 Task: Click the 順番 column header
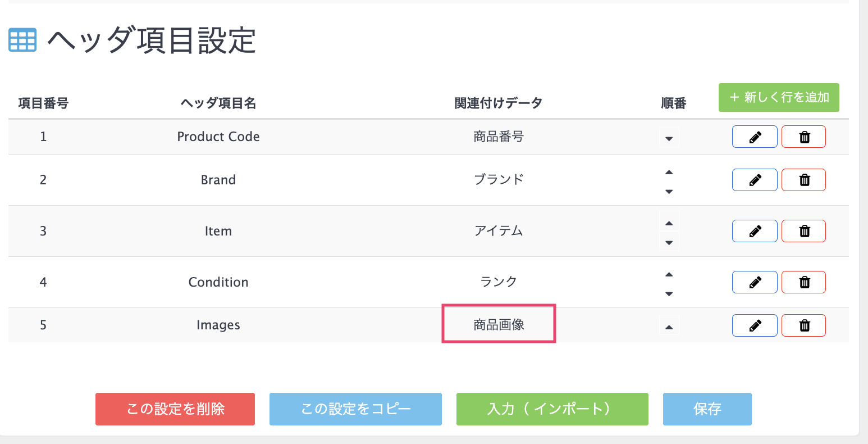point(674,103)
